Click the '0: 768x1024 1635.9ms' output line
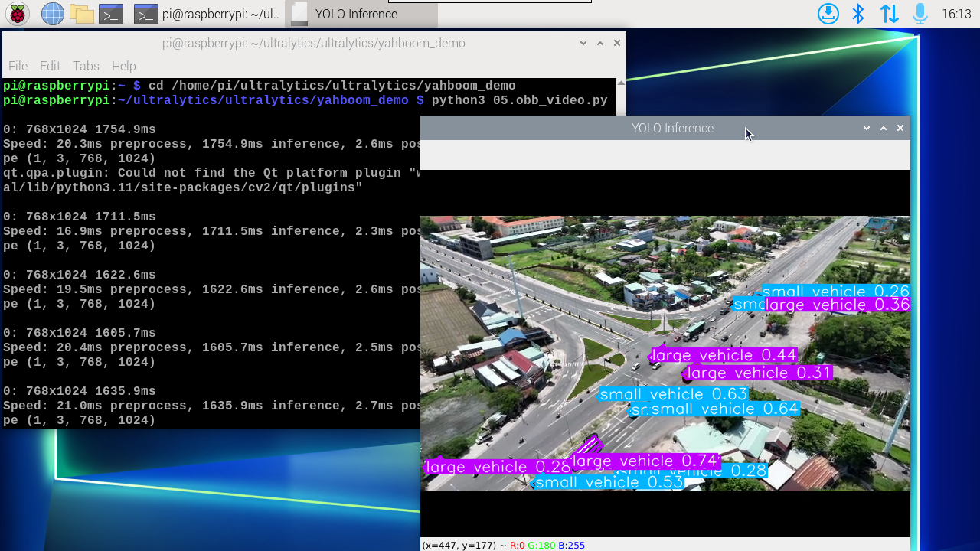980x551 pixels. coord(80,391)
